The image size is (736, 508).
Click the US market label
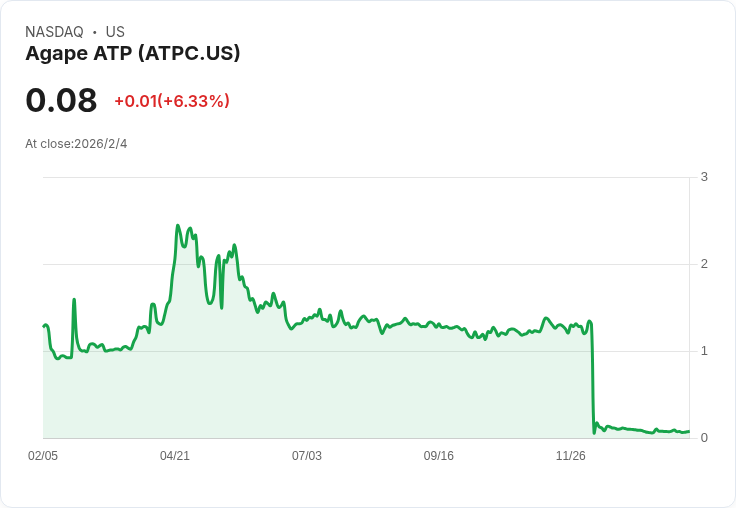115,32
